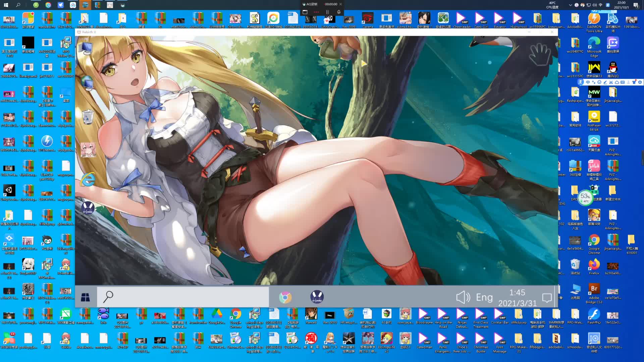Screen dimensions: 644x362
Task: Open the green 360 browser taskbar icon
Action: [x=36, y=5]
